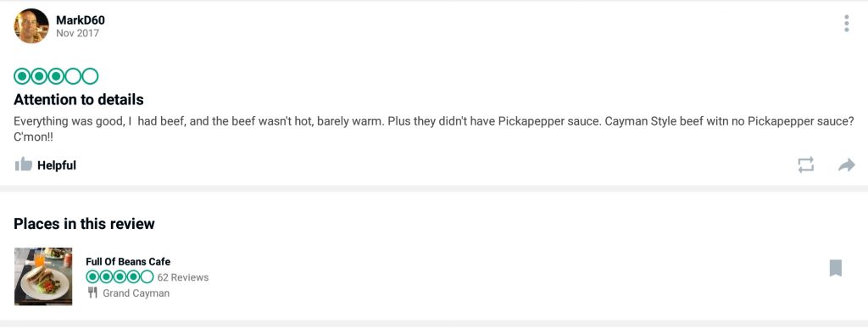The width and height of the screenshot is (868, 329).
Task: Click the review body text about Pickapepper sauce
Action: coord(434,129)
